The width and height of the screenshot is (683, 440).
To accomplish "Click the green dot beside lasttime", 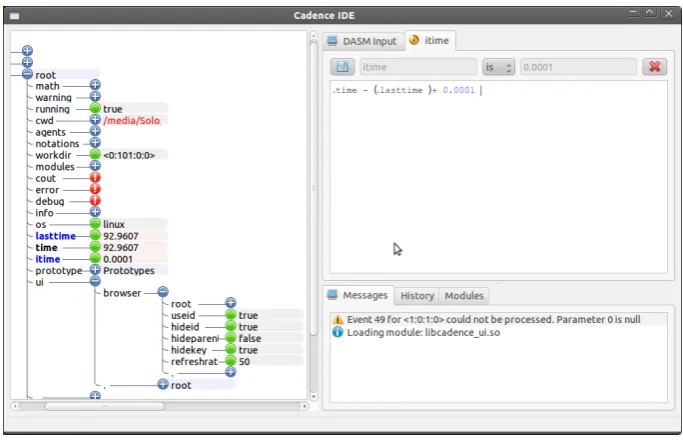I will click(95, 235).
